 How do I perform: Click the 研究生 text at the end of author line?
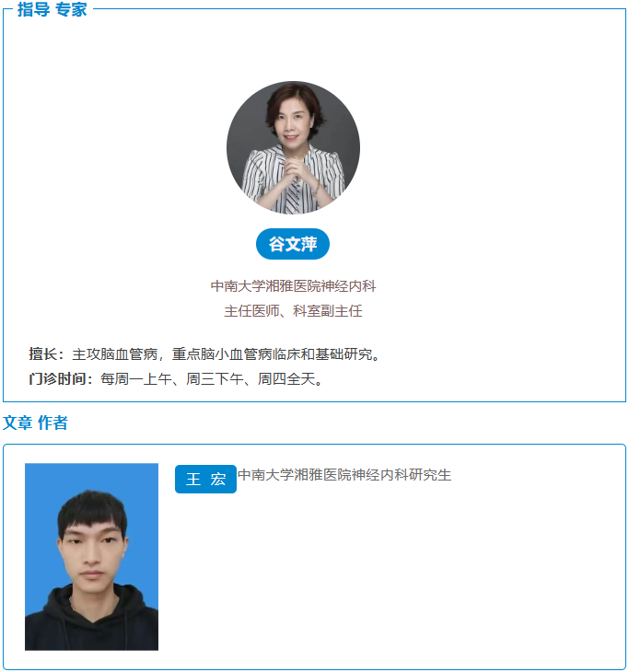click(430, 475)
